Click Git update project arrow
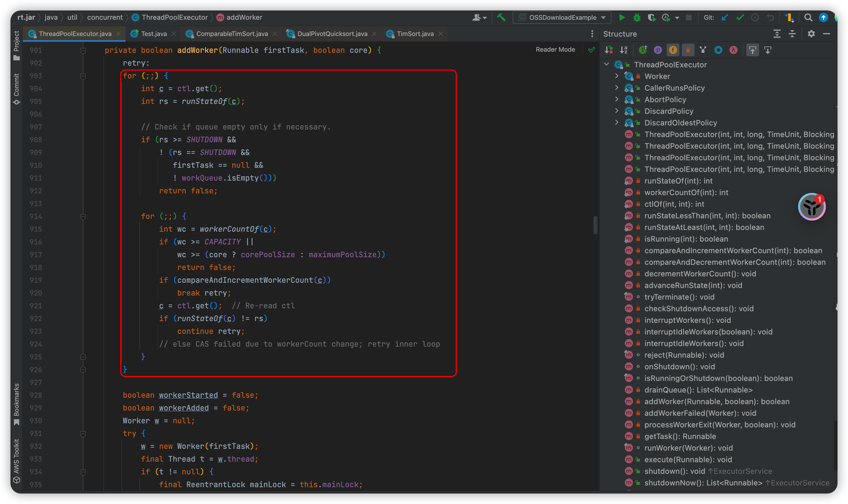The height and width of the screenshot is (504, 848). (x=724, y=17)
